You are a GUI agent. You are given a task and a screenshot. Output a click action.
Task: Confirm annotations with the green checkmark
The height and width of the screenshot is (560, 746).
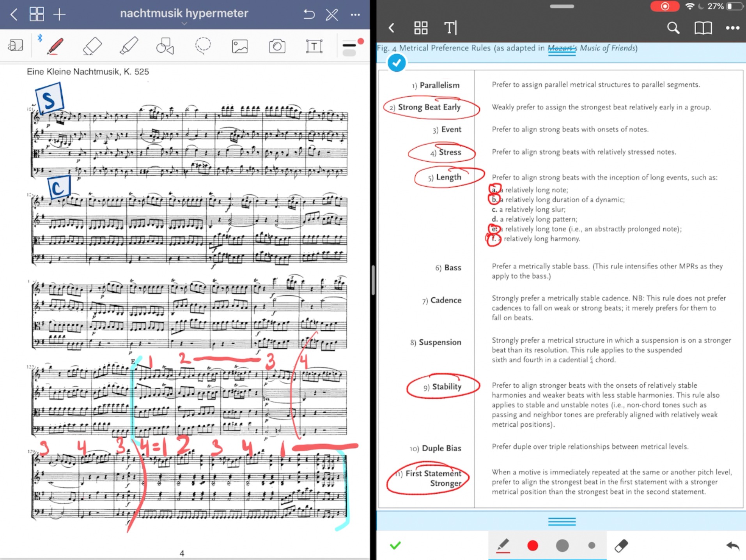click(395, 545)
